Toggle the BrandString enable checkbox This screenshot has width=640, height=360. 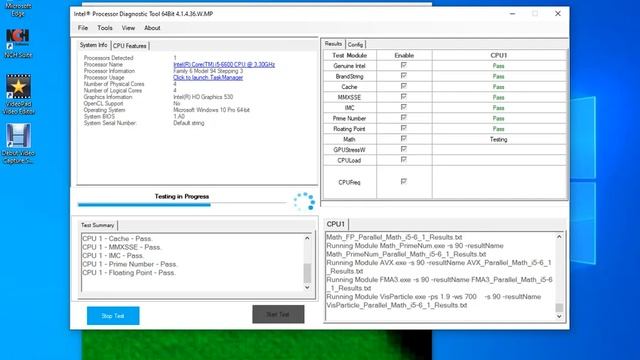pos(404,76)
